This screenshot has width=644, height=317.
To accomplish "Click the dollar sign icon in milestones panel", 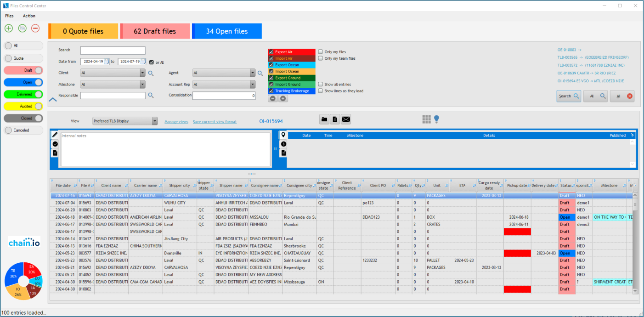I will click(x=283, y=144).
